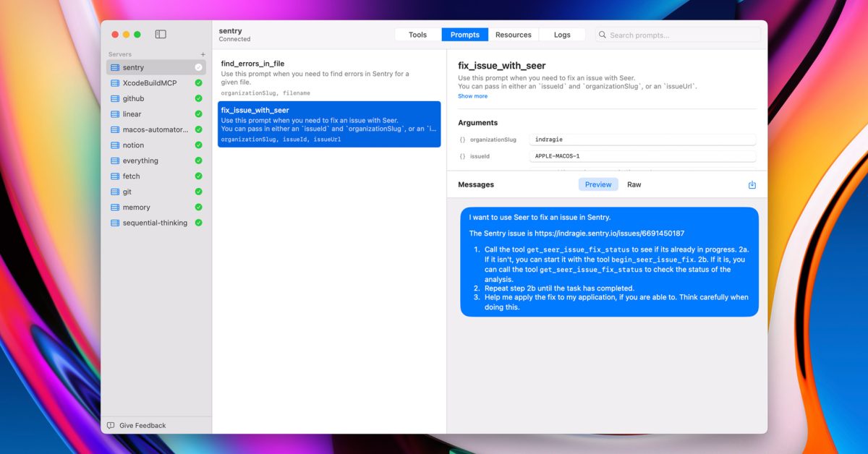
Task: Click sequential-thinking green status checkmark
Action: [x=198, y=223]
